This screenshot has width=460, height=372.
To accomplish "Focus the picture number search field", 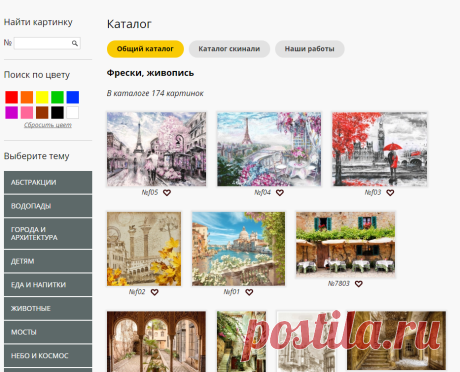I will (x=47, y=43).
